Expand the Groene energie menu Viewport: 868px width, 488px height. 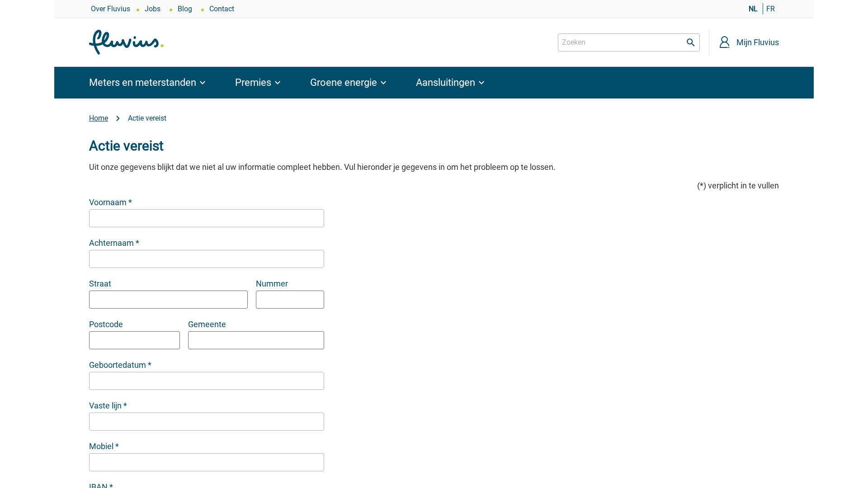coord(348,83)
